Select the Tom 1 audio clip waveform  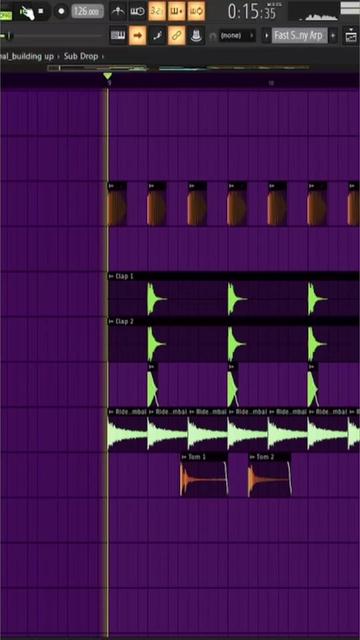[x=204, y=479]
